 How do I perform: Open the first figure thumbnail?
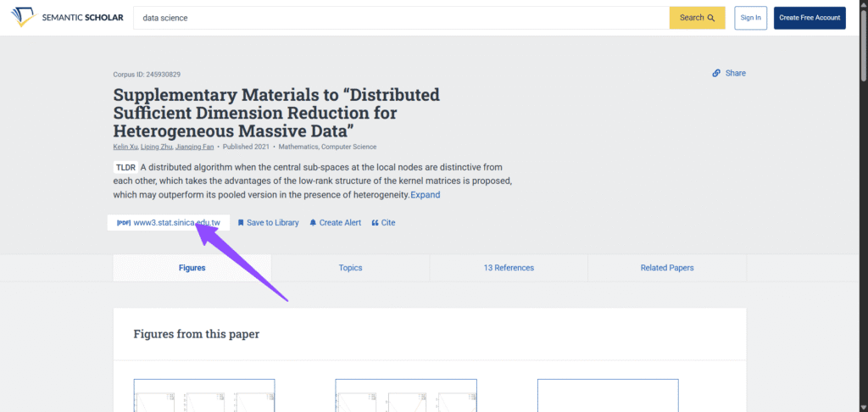[x=204, y=395]
